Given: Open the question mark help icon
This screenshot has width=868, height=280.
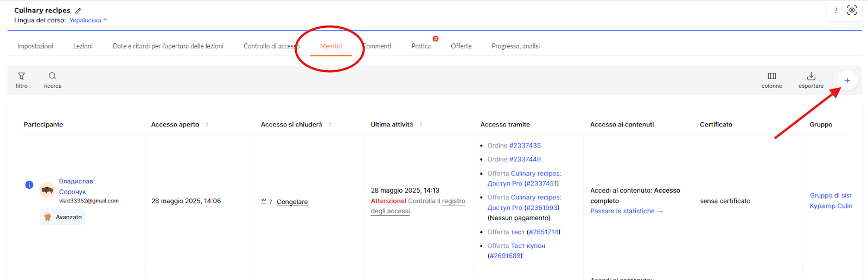Looking at the screenshot, I should click(x=835, y=10).
